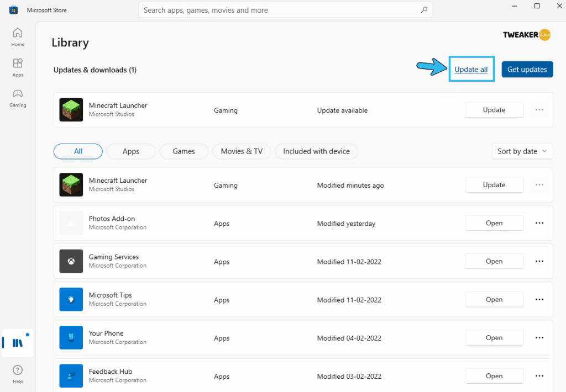Update Minecraft Launcher in the modified list
The height and width of the screenshot is (392, 566).
point(494,185)
